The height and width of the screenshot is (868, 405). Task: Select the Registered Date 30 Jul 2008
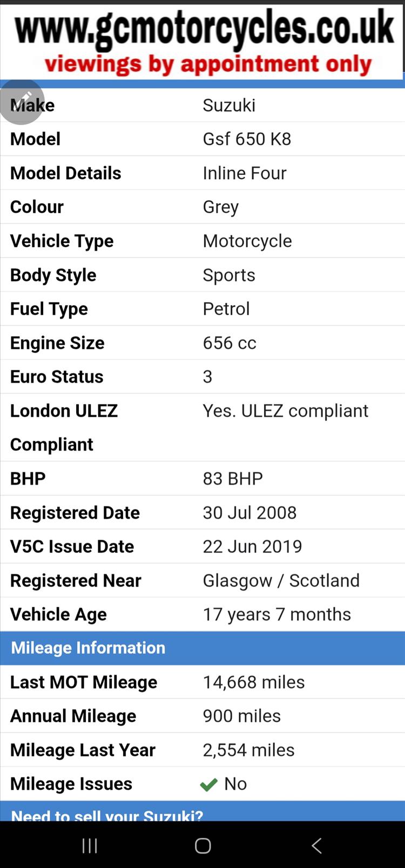click(249, 513)
